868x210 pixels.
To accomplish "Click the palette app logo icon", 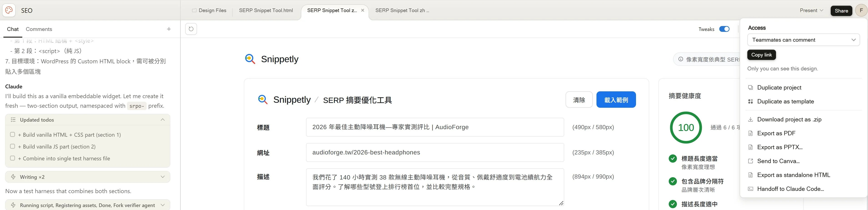I will coord(9,10).
